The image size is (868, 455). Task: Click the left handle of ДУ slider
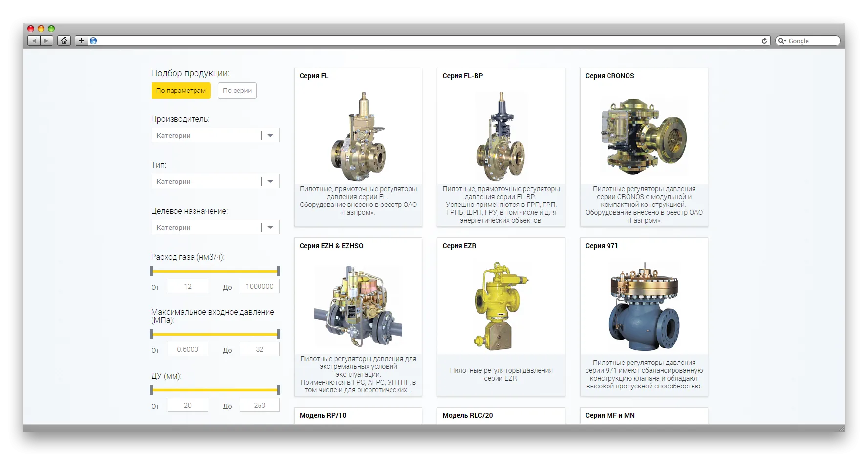pos(152,390)
